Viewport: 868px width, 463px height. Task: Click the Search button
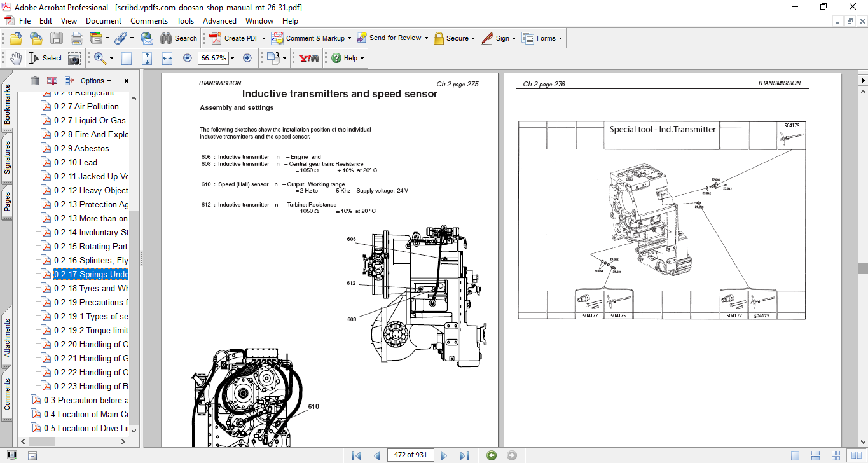[x=179, y=38]
